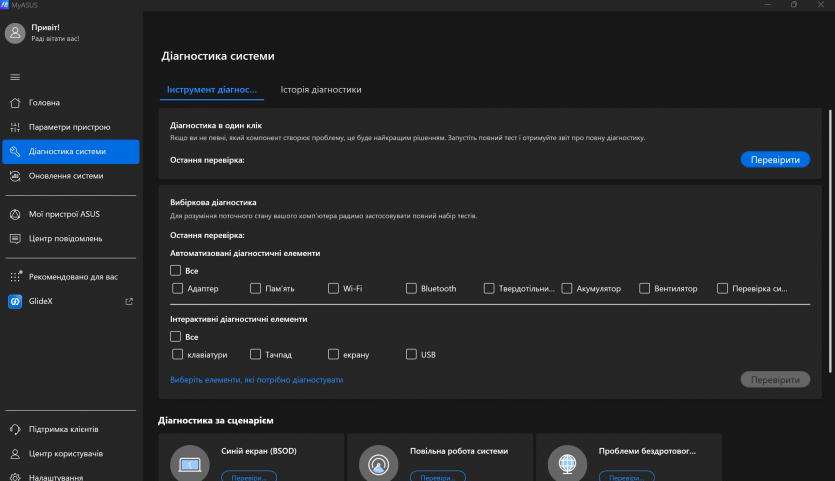Click the Виберіть елементи link text
This screenshot has width=835, height=481.
pyautogui.click(x=257, y=380)
